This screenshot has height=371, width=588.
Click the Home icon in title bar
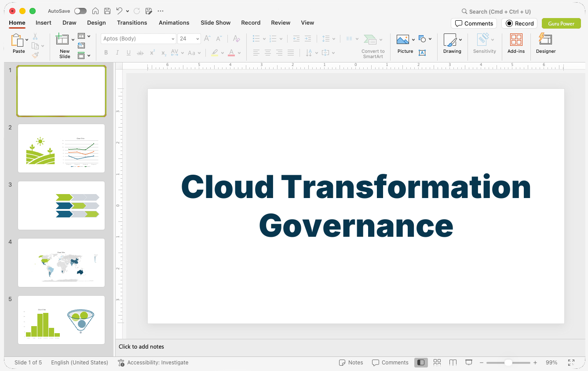pyautogui.click(x=95, y=11)
